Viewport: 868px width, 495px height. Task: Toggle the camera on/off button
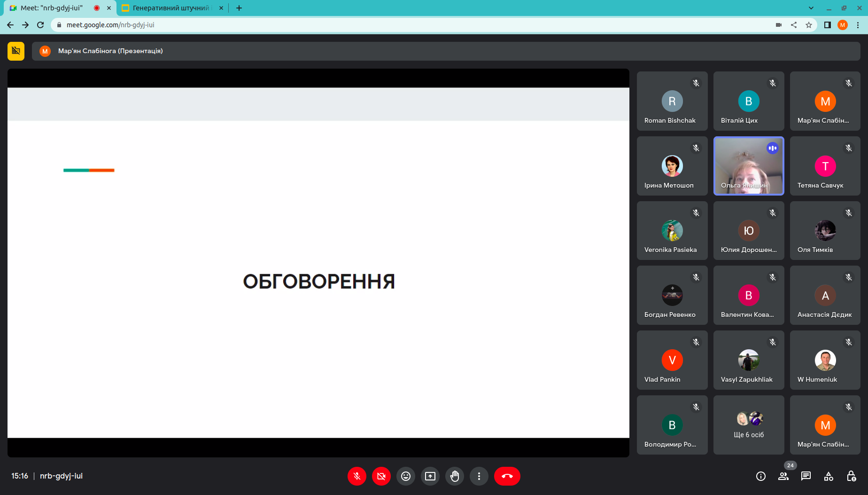click(381, 476)
